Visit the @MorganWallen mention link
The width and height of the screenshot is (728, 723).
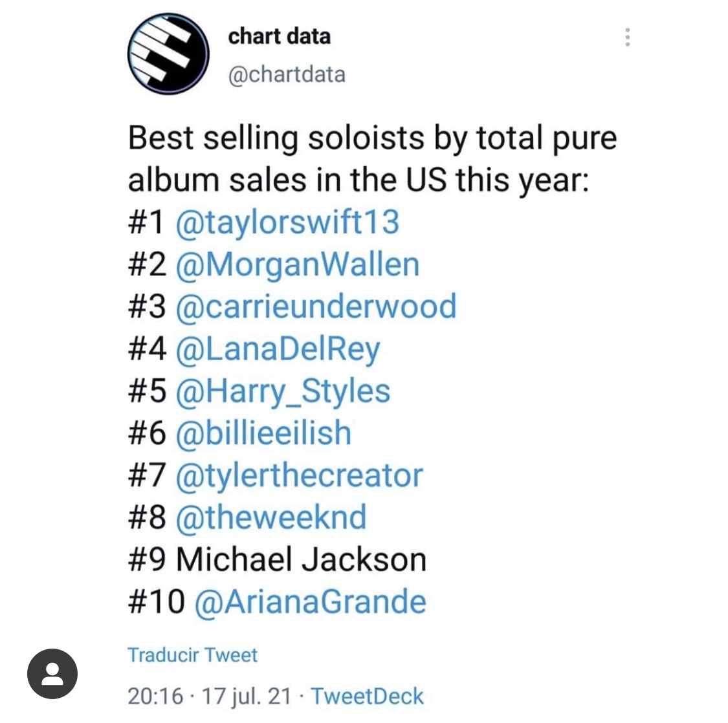click(x=298, y=264)
